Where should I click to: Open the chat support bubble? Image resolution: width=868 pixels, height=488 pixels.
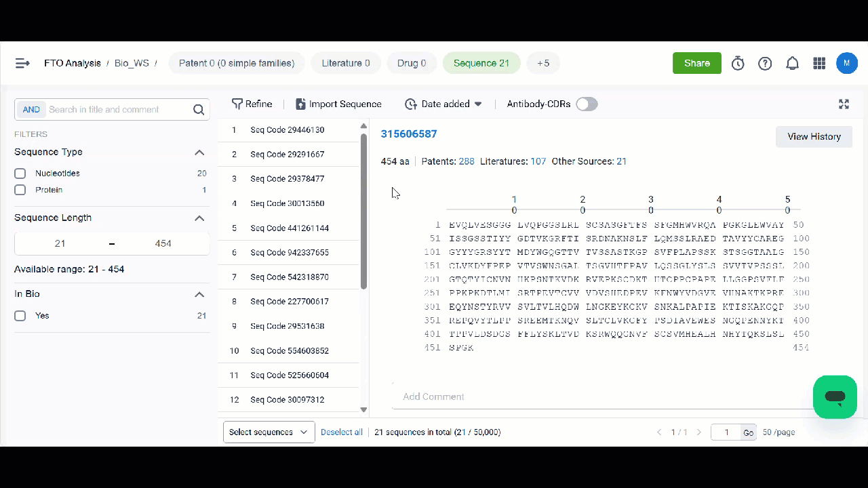click(835, 396)
